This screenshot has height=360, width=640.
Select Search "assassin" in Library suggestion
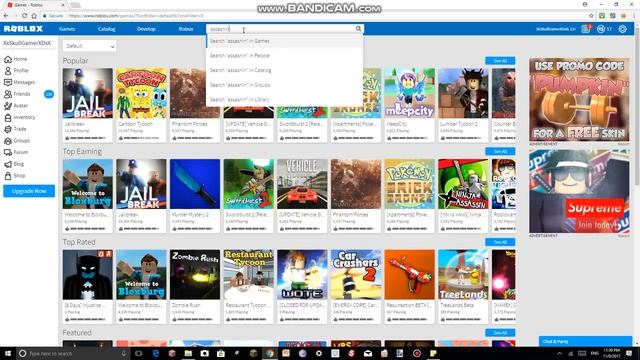284,100
